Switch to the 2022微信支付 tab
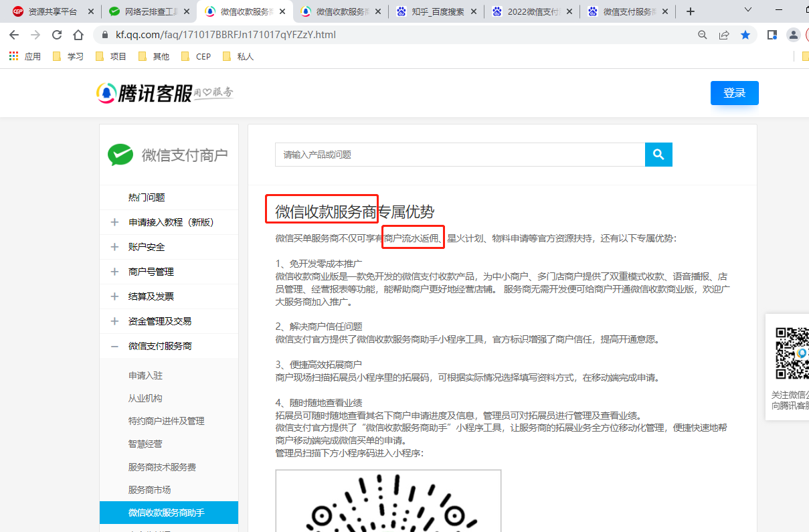The height and width of the screenshot is (532, 809). pos(533,11)
